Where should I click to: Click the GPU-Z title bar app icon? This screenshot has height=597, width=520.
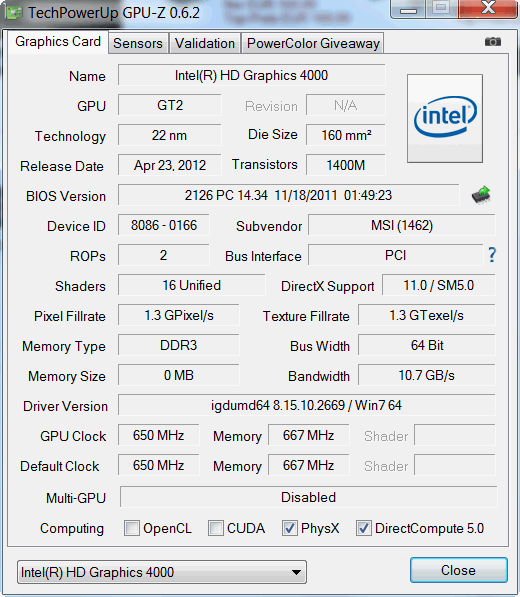[14, 13]
